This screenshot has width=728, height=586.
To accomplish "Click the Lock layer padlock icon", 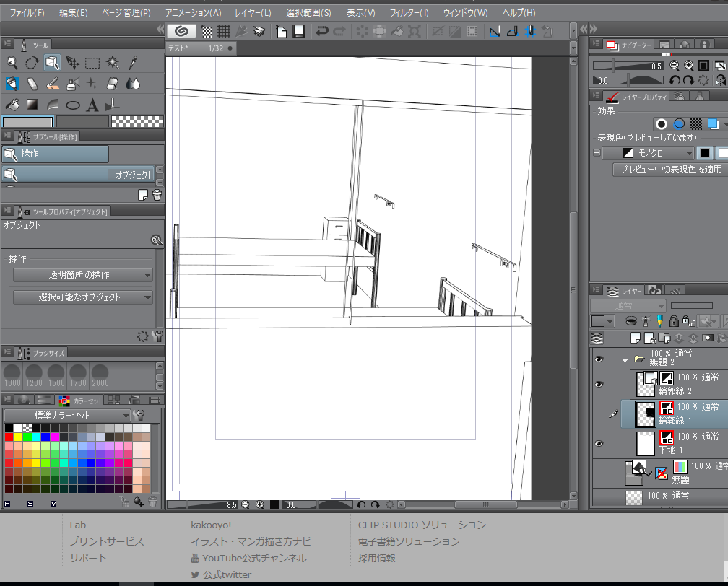I will pos(673,321).
